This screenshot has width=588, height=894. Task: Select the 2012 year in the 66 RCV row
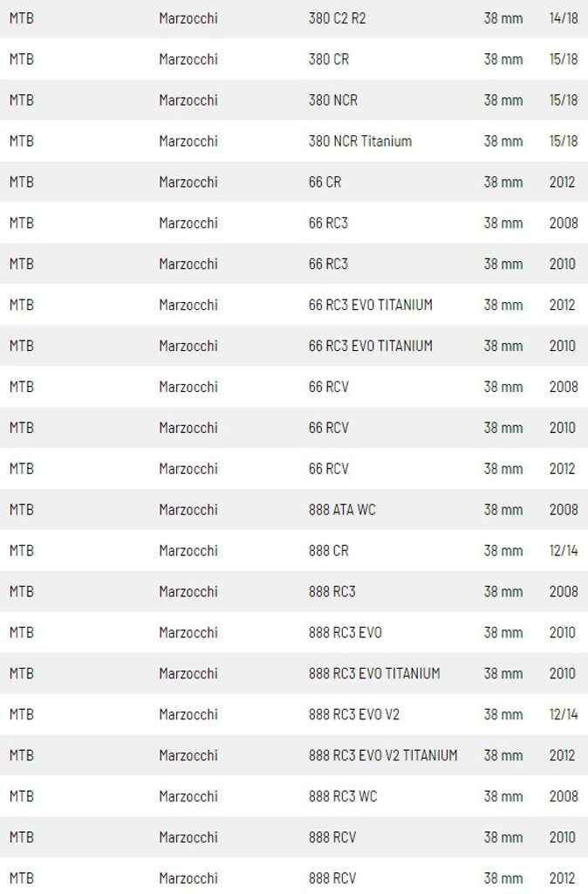pyautogui.click(x=563, y=469)
